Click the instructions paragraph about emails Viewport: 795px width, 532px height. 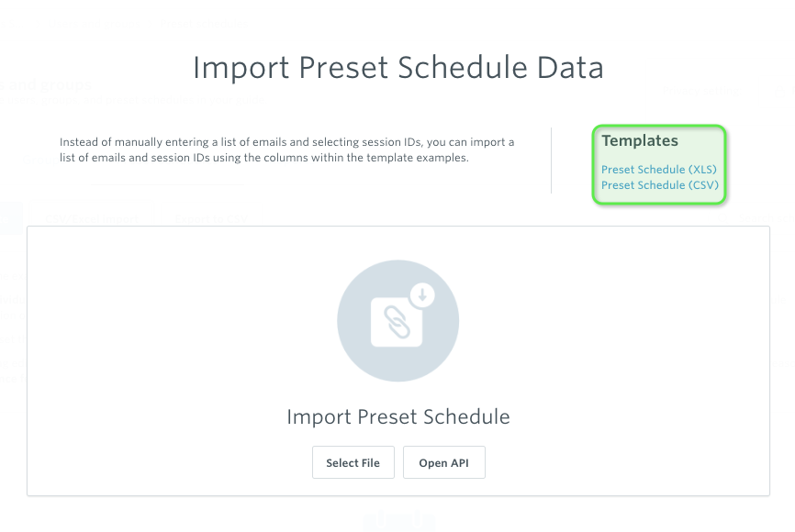point(287,150)
